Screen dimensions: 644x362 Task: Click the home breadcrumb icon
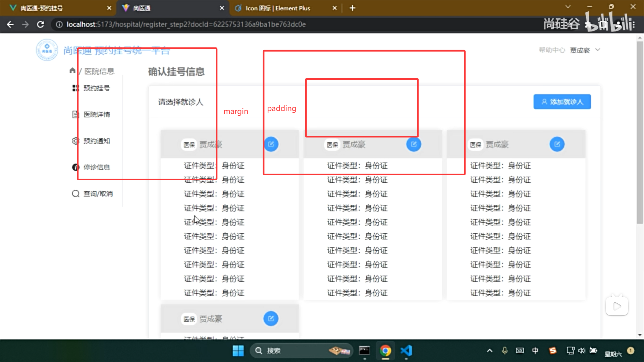point(72,70)
